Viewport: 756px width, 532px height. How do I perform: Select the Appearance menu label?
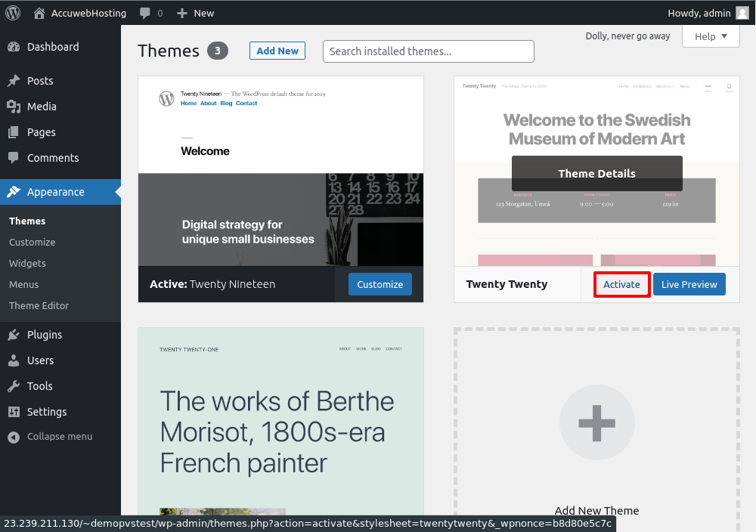[55, 192]
